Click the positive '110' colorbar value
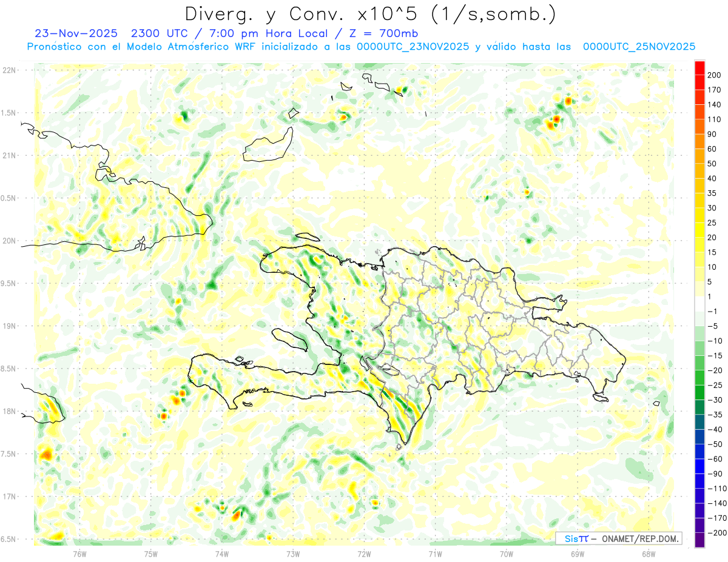This screenshot has width=728, height=562. click(715, 119)
